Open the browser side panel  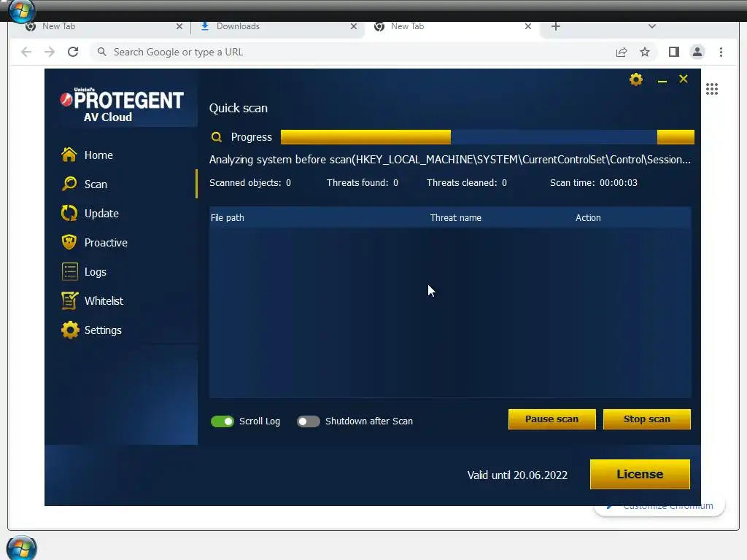[x=673, y=52]
